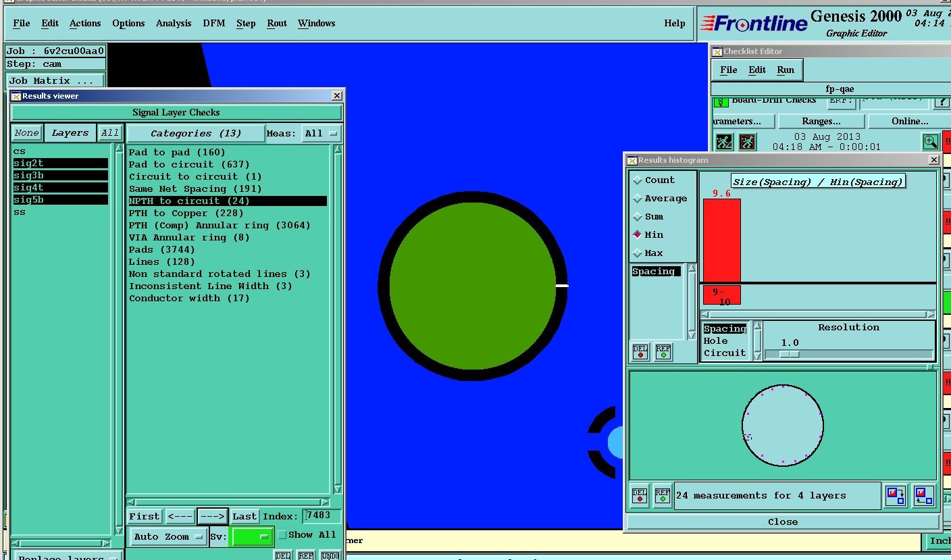The image size is (951, 560).
Task: Open the Rout menu
Action: click(x=277, y=23)
